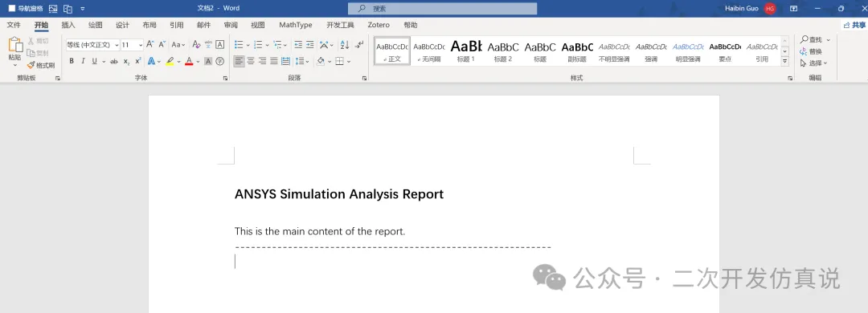Decrease paragraph indent icon
This screenshot has height=313, width=868.
pos(298,44)
